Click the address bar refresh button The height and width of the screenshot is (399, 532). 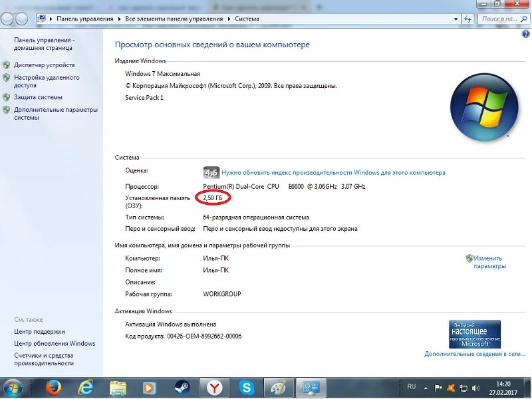(x=468, y=19)
